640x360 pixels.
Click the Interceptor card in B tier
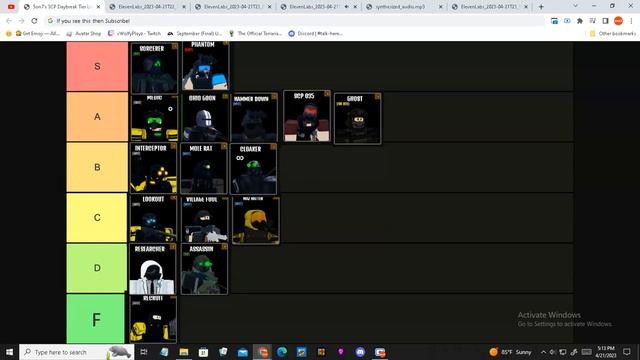coord(153,168)
